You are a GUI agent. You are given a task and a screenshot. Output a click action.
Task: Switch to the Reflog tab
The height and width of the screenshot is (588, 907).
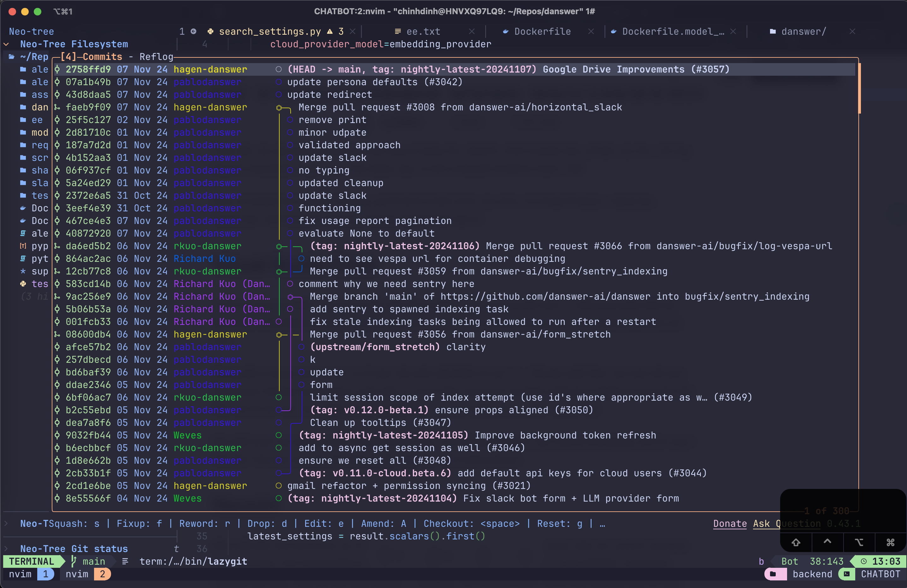pyautogui.click(x=156, y=57)
